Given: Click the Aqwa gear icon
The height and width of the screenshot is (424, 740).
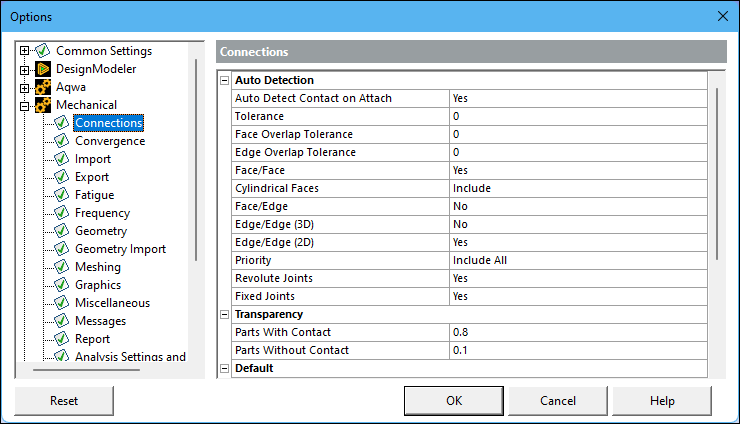Looking at the screenshot, I should pos(43,87).
